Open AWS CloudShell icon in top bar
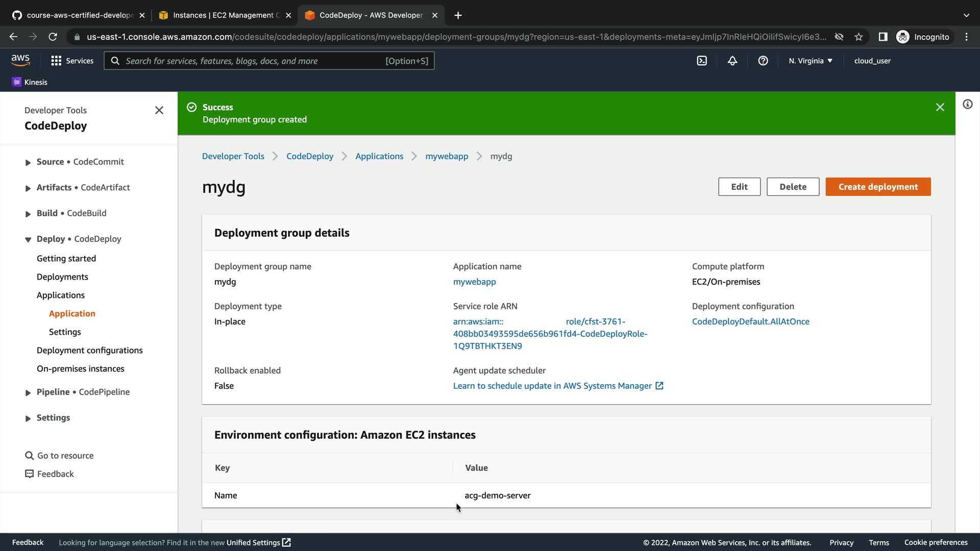The height and width of the screenshot is (551, 980). pyautogui.click(x=702, y=61)
